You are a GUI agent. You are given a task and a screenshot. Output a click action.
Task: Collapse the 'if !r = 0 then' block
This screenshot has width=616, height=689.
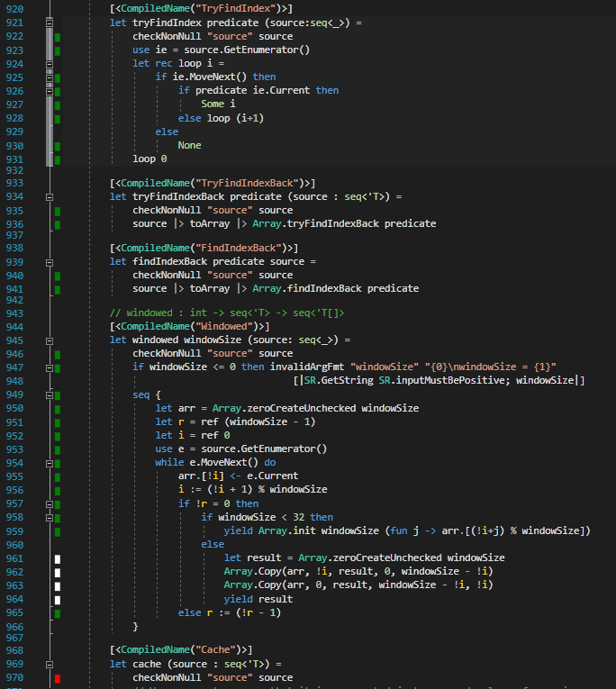[x=50, y=504]
